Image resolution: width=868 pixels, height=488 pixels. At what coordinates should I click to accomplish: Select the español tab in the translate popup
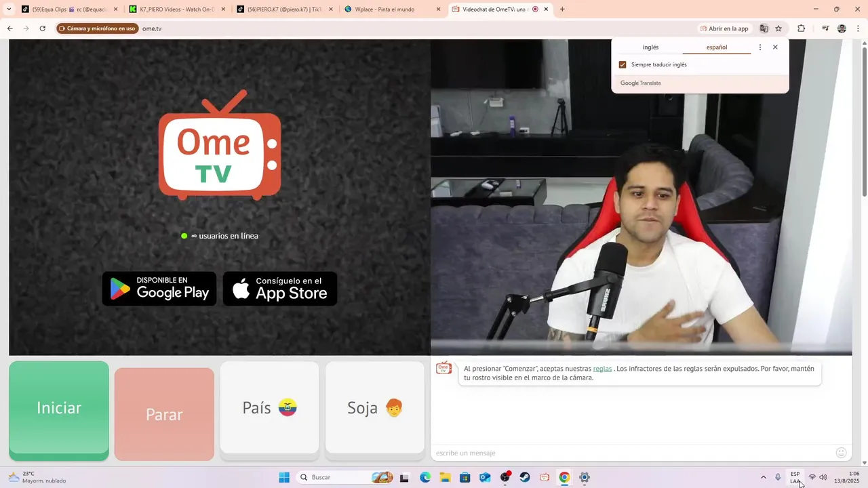717,47
